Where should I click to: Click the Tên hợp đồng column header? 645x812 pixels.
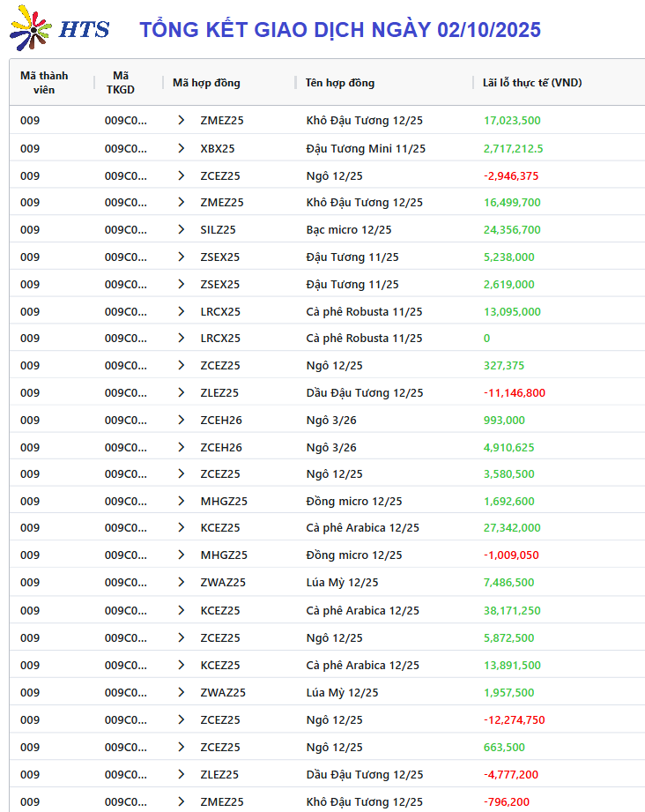[340, 83]
